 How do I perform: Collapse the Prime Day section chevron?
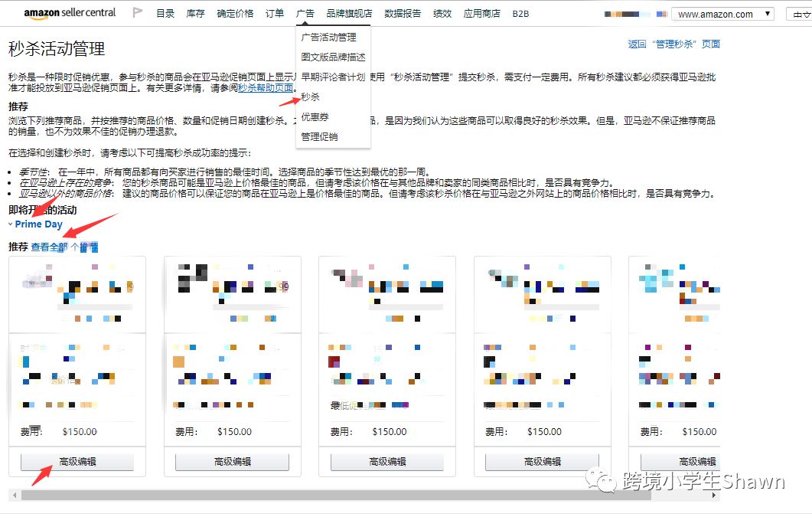pyautogui.click(x=11, y=224)
